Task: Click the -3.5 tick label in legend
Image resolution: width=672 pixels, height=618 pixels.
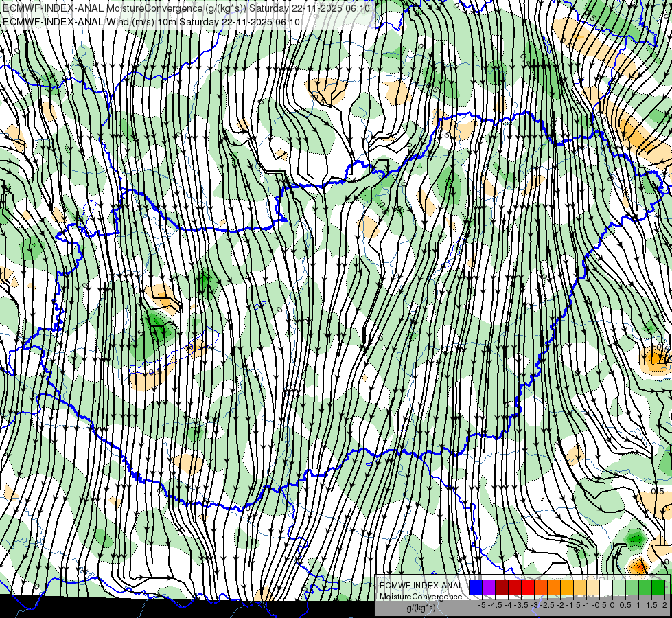Action: point(522,605)
